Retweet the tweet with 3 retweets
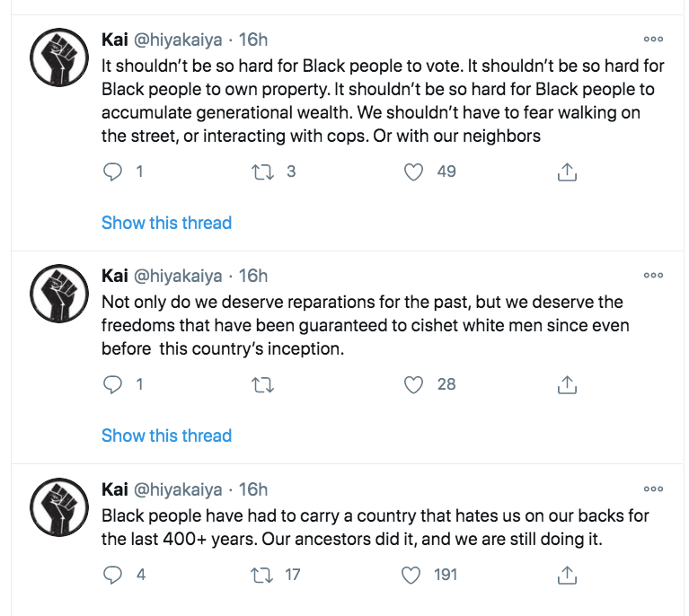 click(x=263, y=172)
